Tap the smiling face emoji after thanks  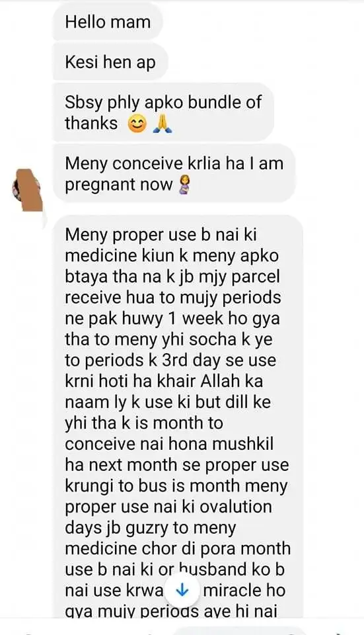[x=137, y=125]
